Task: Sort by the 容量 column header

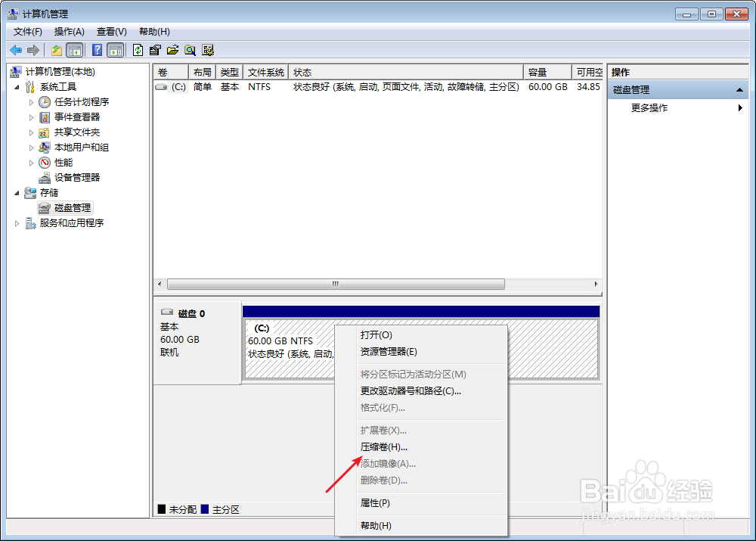Action: (547, 73)
